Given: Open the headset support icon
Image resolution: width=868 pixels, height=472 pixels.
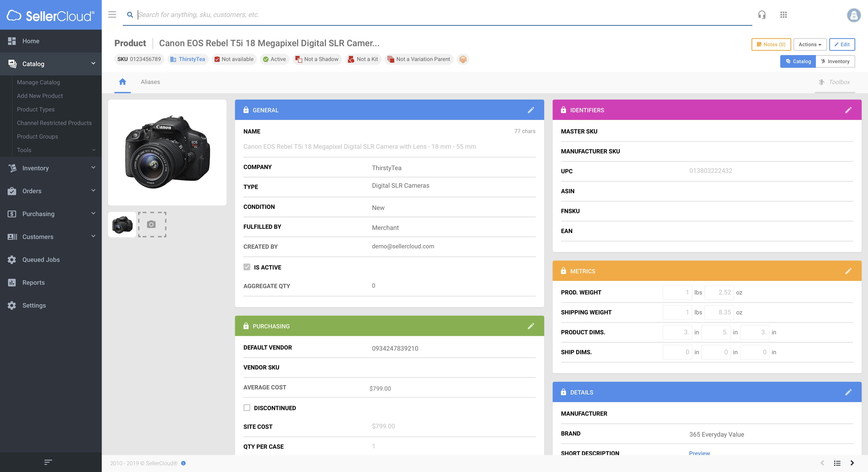Looking at the screenshot, I should click(x=762, y=15).
